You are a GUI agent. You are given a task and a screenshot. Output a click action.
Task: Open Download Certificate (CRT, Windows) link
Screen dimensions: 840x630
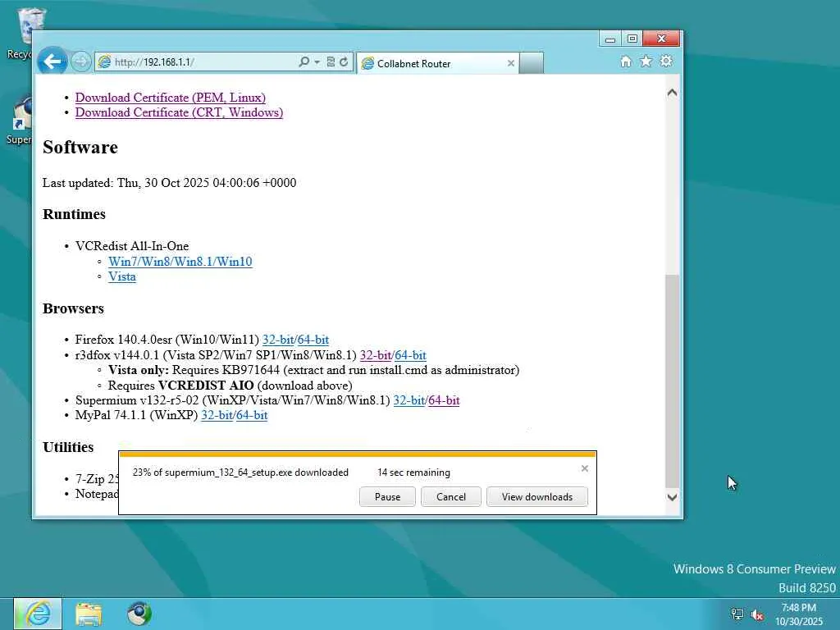[x=179, y=112]
